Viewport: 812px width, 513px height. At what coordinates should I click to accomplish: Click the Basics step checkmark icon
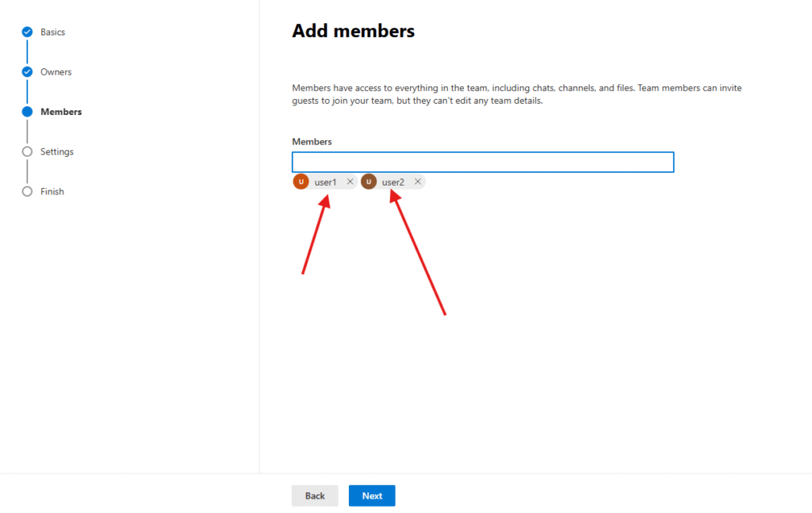coord(27,33)
